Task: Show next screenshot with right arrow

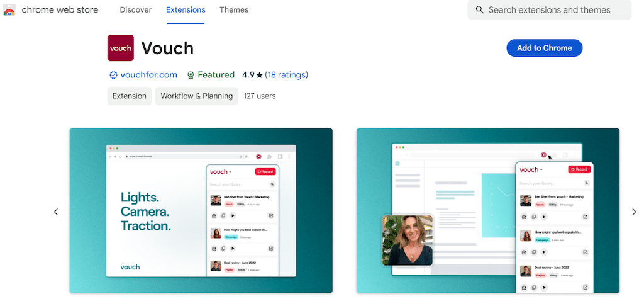Action: [634, 212]
